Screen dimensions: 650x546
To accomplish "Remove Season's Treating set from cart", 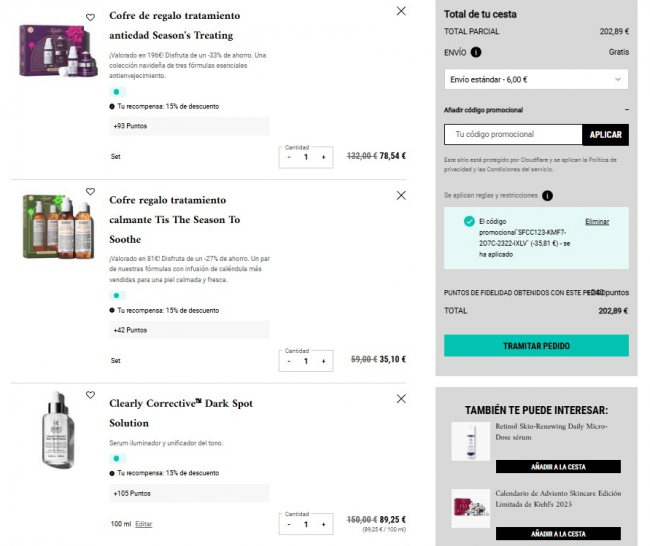I will tap(401, 11).
